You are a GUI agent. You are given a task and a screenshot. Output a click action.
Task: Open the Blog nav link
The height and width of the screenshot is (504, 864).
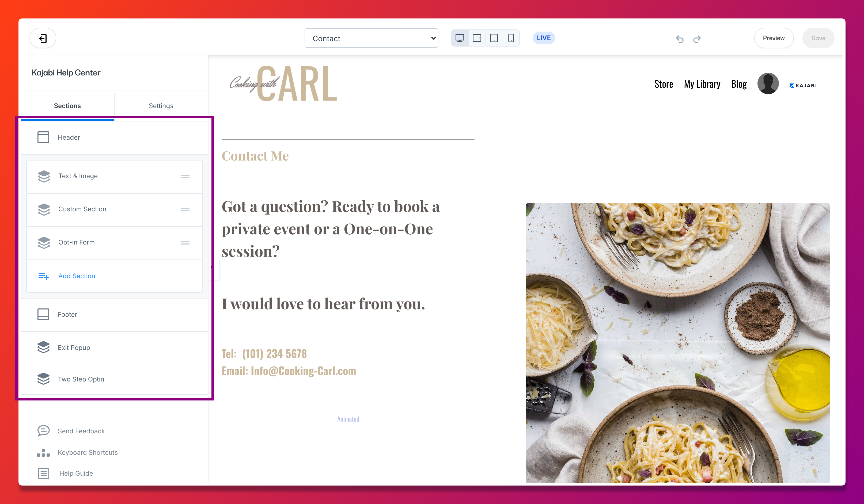click(738, 84)
